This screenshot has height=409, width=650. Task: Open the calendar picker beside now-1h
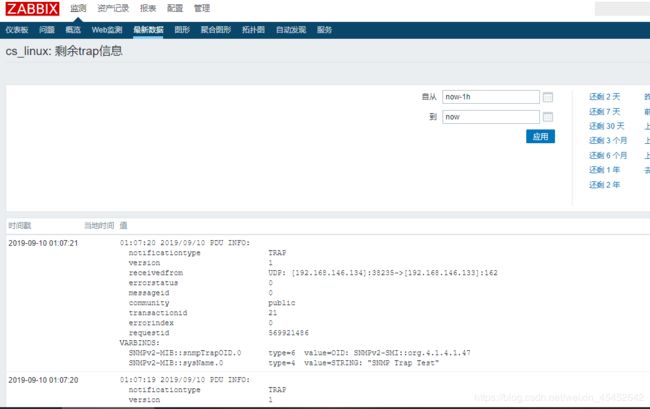coord(548,97)
